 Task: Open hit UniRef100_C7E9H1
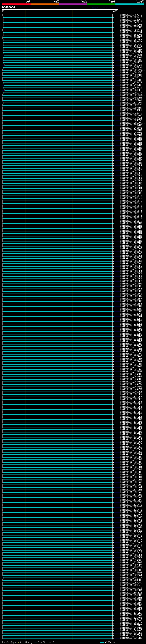(x=131, y=306)
